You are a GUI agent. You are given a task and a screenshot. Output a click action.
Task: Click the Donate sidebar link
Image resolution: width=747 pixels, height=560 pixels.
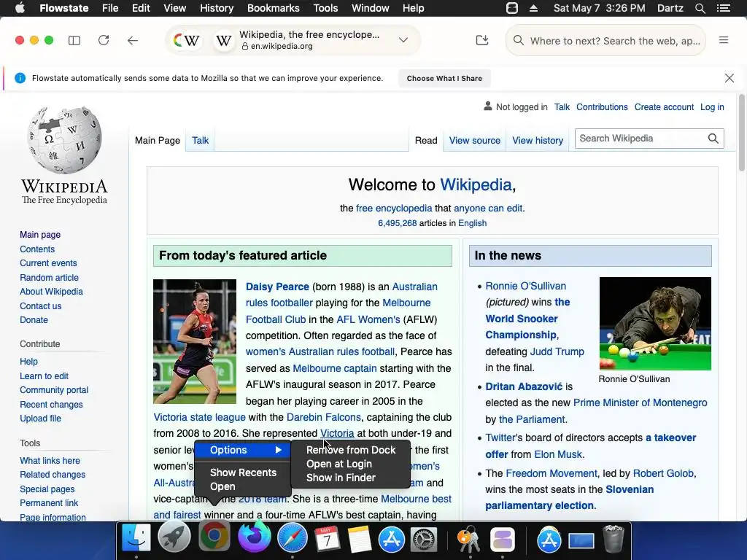(34, 320)
